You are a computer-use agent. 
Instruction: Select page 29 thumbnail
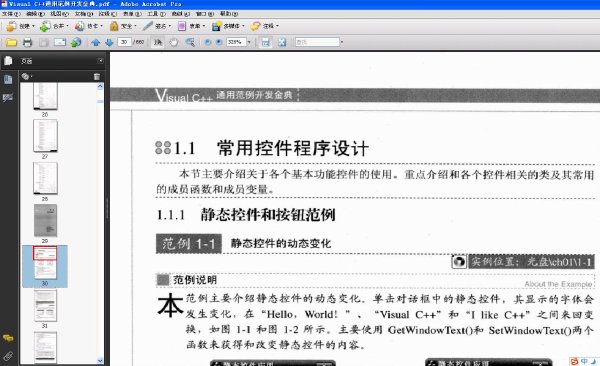coord(45,220)
